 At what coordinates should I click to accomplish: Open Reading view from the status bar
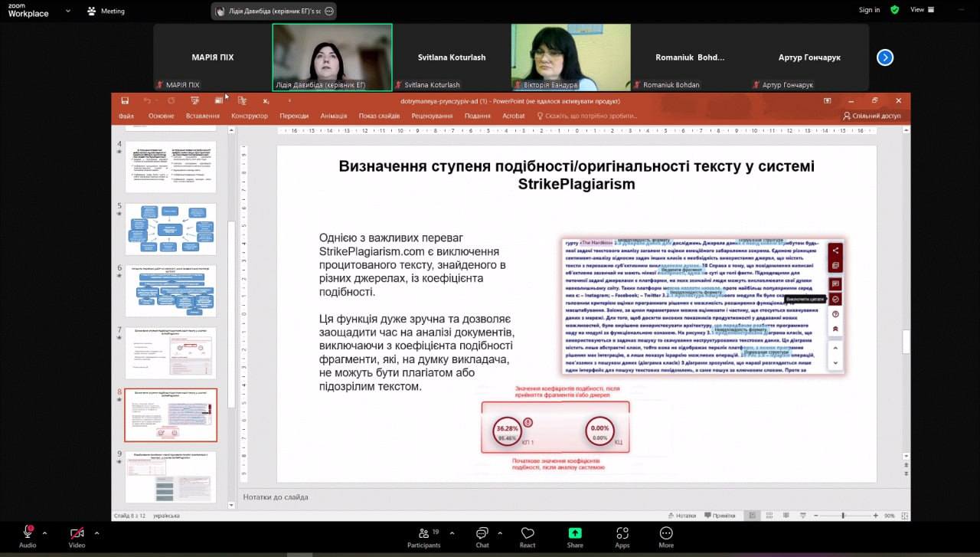[787, 515]
